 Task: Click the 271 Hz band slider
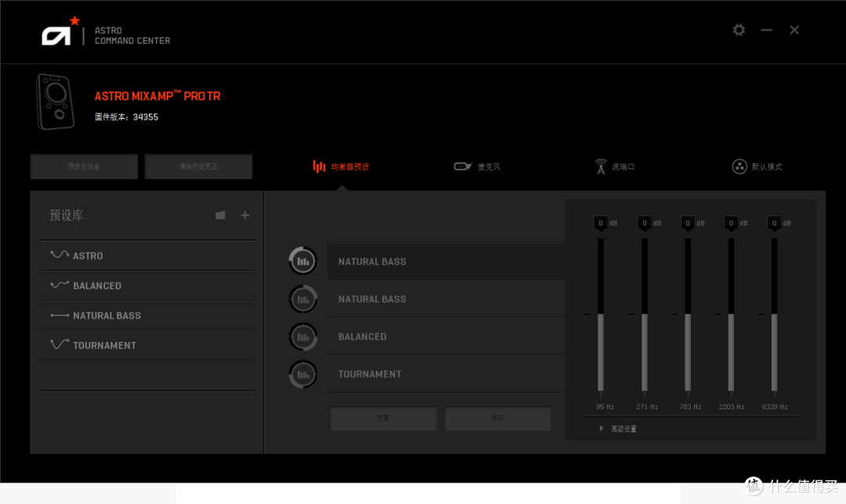point(644,315)
